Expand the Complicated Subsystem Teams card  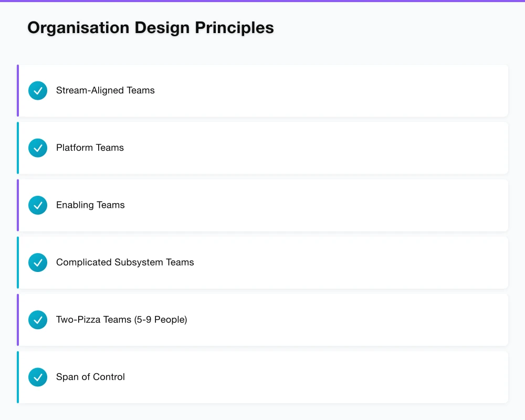click(x=262, y=262)
